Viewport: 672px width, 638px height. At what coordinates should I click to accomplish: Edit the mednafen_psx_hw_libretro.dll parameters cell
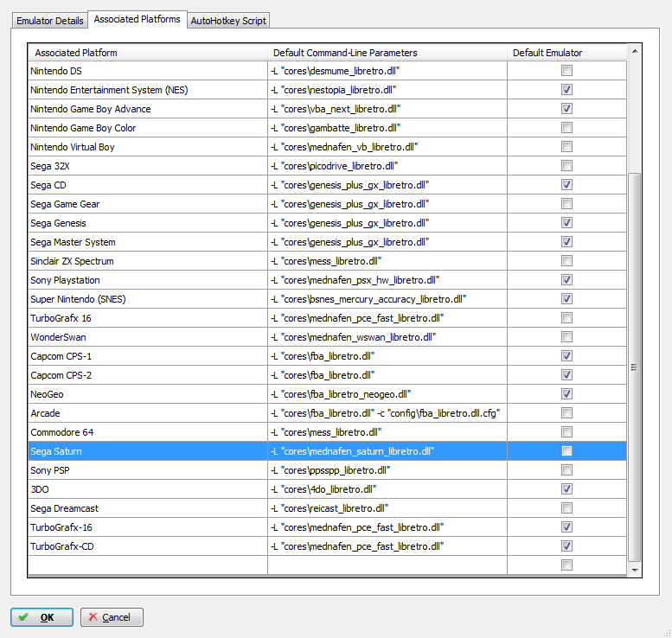(387, 280)
